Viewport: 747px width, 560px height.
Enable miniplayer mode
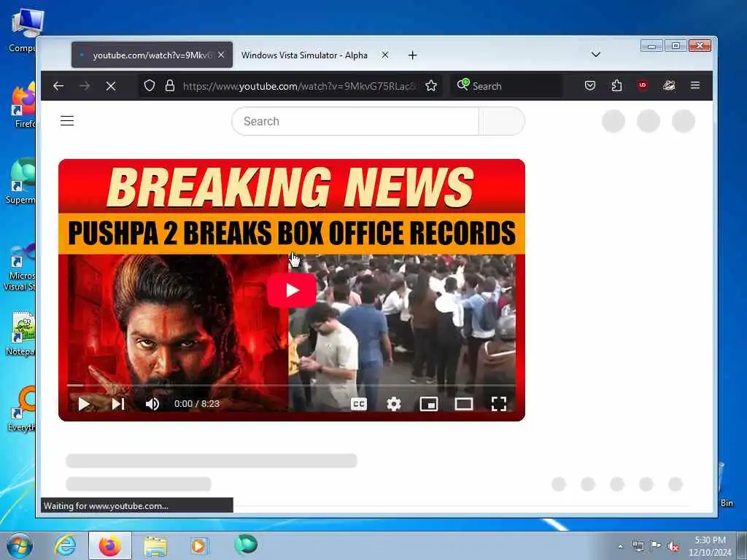429,404
